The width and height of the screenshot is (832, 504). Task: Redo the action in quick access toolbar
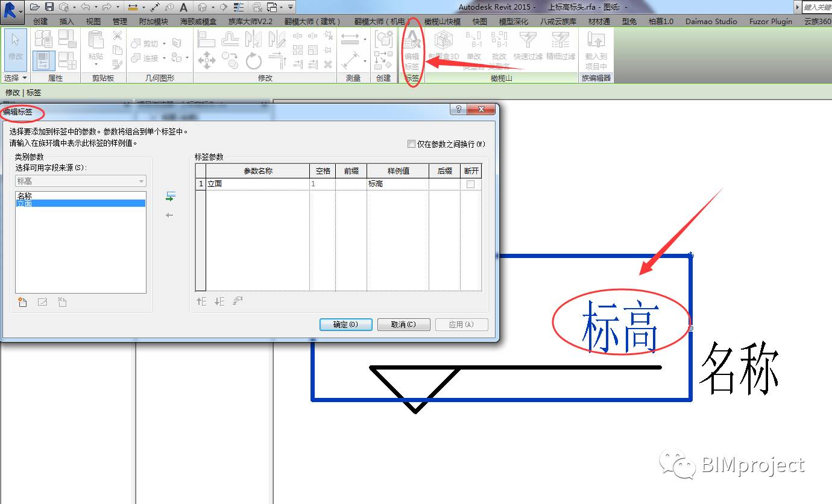pyautogui.click(x=107, y=7)
